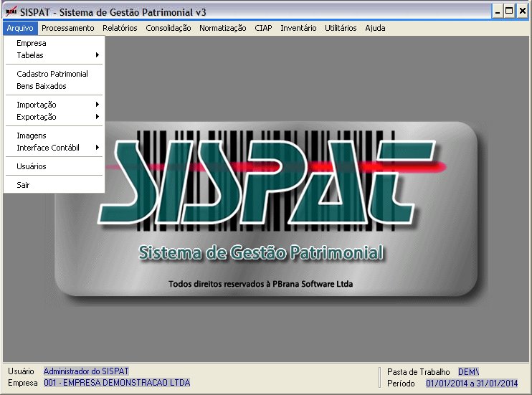Viewport: 532px width, 395px height.
Task: Open Usuários from the menu
Action: pyautogui.click(x=54, y=166)
